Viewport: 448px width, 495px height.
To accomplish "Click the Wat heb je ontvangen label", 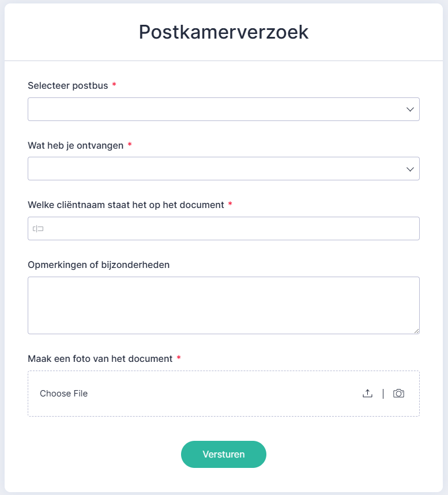I will point(76,146).
